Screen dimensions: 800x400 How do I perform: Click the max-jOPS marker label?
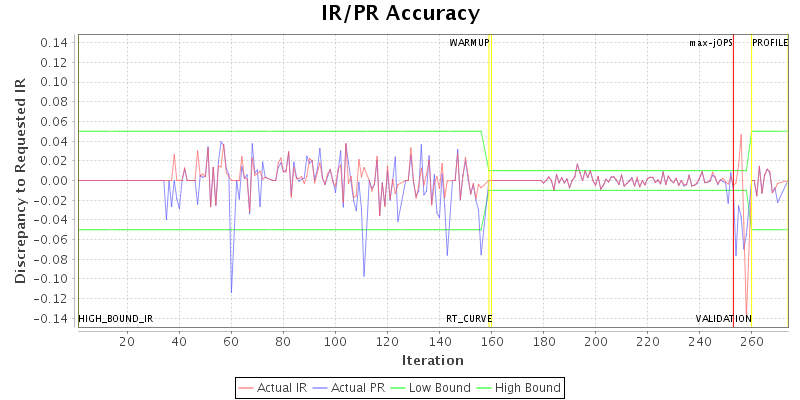[x=711, y=43]
